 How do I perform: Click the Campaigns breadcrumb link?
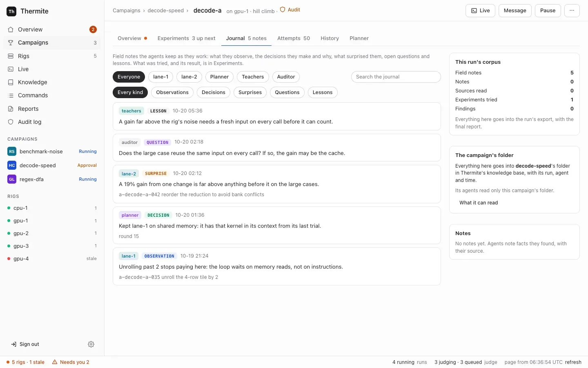click(x=127, y=11)
